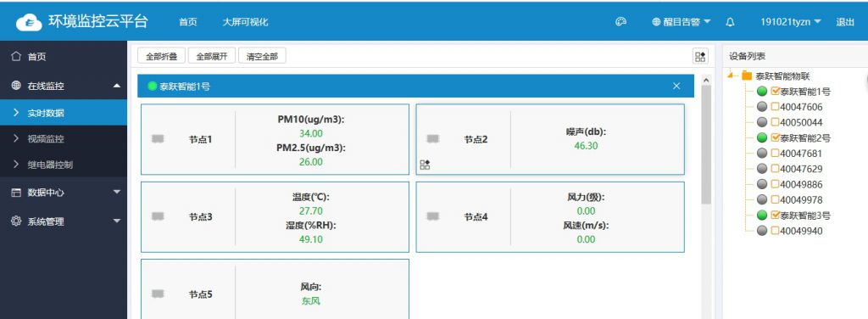Open the theme palette icon
Screen dimensions: 868x319
(x=620, y=22)
